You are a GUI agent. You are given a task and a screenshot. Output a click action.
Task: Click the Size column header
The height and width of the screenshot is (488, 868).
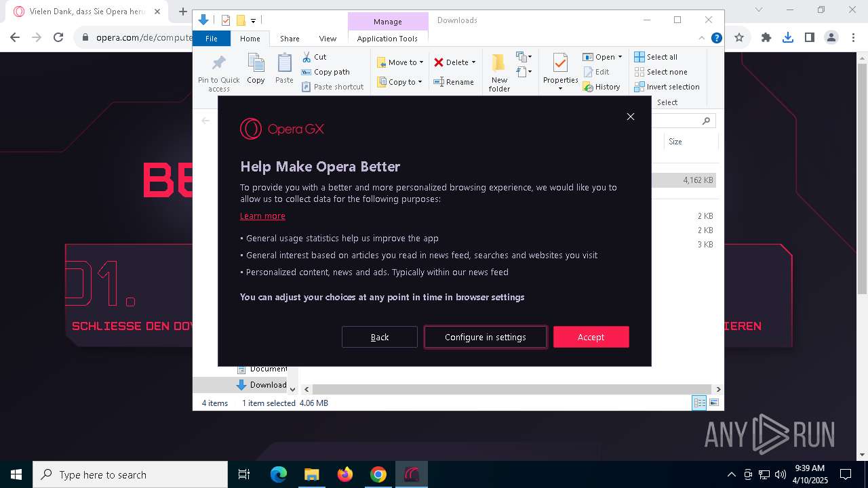click(690, 142)
